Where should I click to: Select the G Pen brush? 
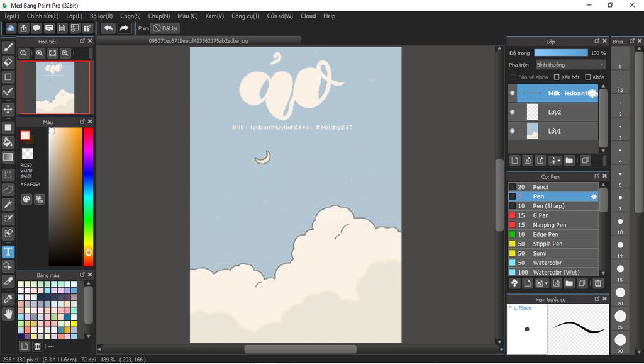[x=553, y=215]
